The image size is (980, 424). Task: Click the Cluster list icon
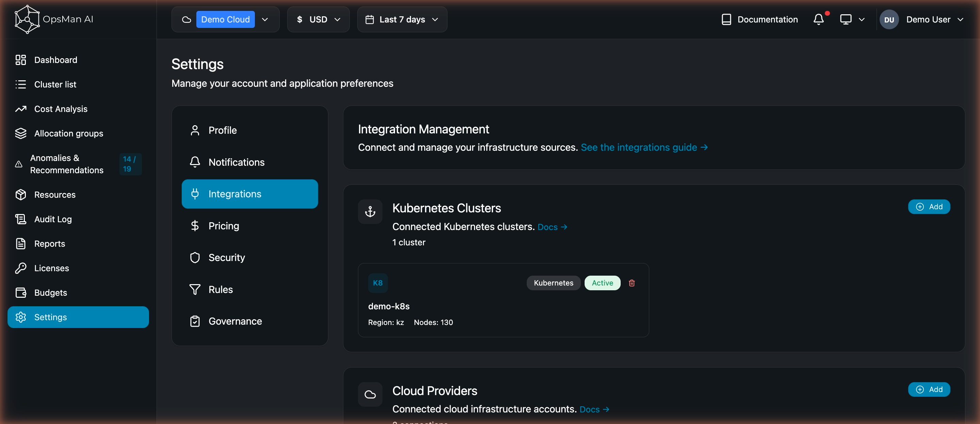pyautogui.click(x=20, y=84)
